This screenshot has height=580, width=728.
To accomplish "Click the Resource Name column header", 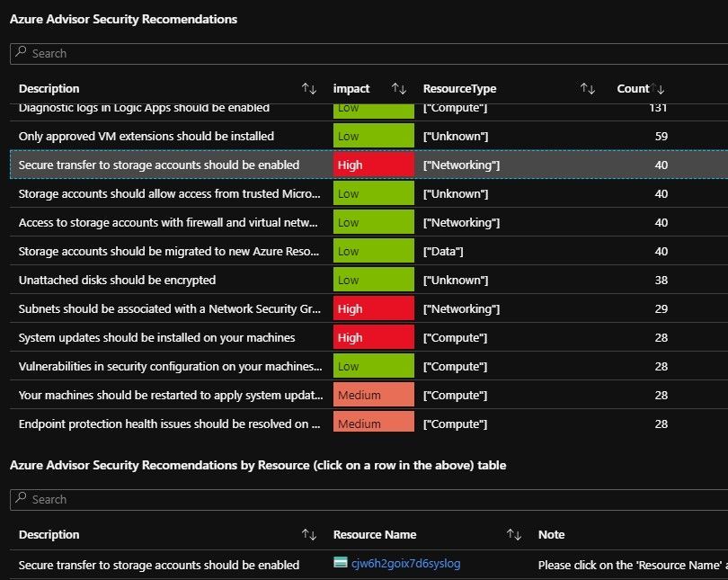I will tap(375, 535).
